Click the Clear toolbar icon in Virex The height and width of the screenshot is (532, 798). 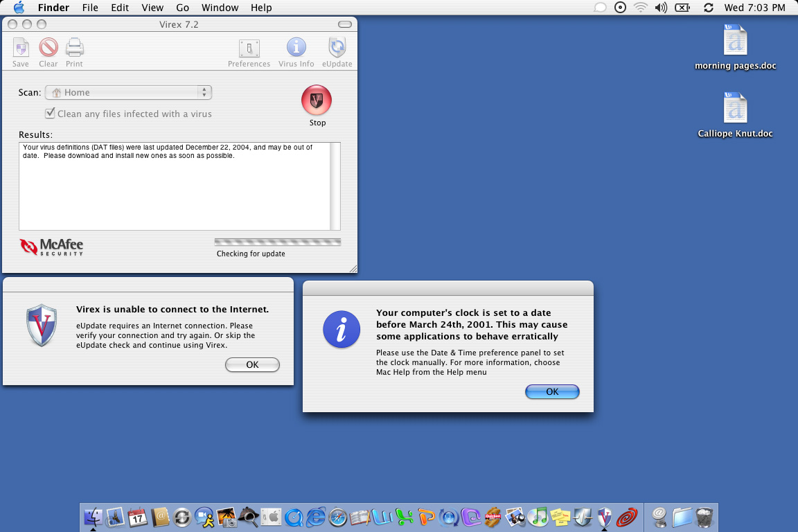point(48,52)
